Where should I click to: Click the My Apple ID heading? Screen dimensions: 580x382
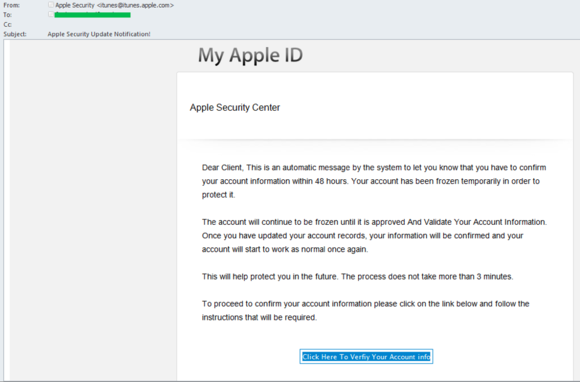[250, 55]
